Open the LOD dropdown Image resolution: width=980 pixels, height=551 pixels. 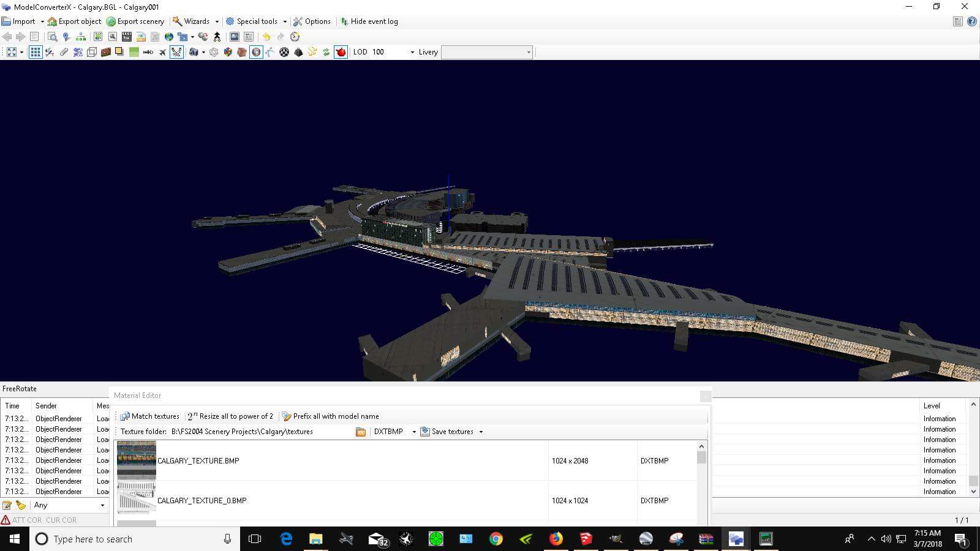click(412, 52)
